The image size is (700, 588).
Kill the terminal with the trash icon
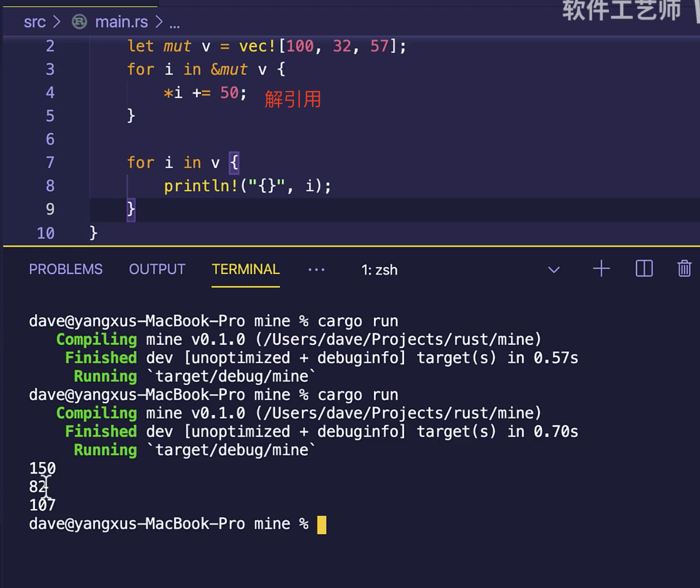[684, 269]
